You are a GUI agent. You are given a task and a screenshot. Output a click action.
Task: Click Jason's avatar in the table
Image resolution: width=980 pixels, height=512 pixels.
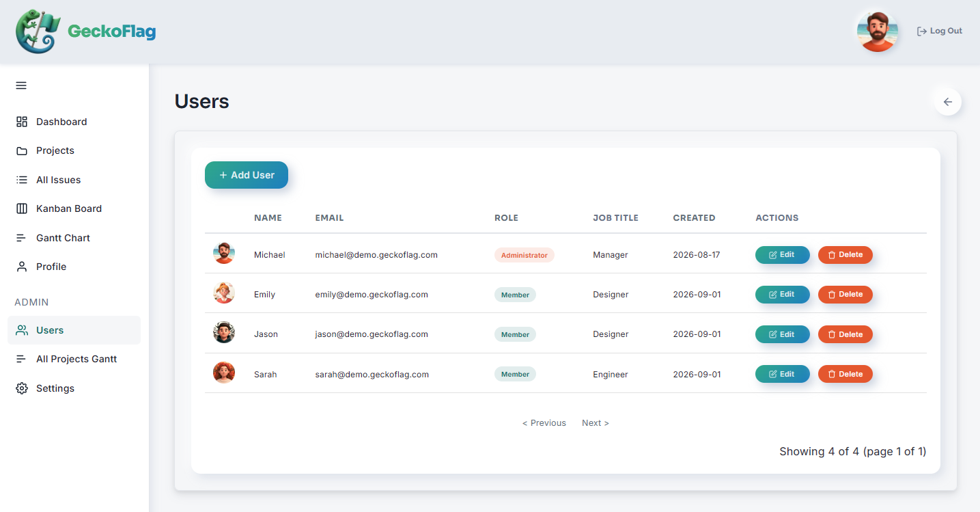(224, 333)
